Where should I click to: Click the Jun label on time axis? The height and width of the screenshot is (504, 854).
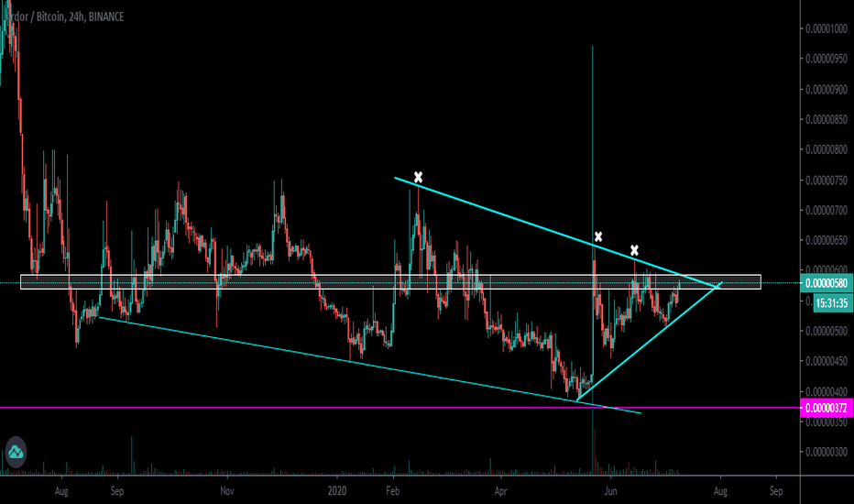(x=610, y=491)
